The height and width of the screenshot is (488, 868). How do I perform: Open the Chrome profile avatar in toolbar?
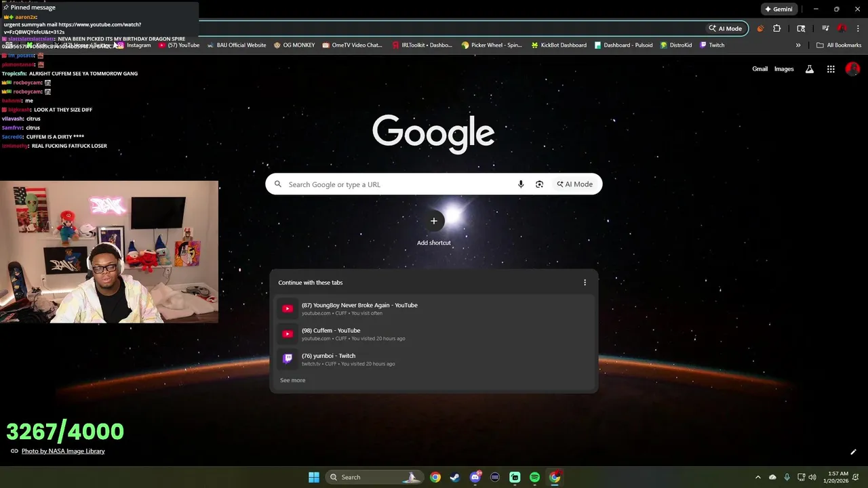842,28
